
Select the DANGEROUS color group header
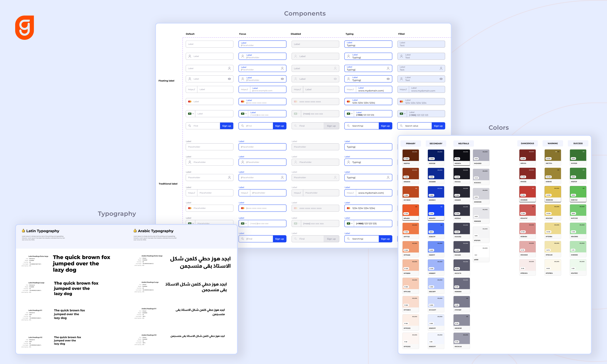[527, 144]
